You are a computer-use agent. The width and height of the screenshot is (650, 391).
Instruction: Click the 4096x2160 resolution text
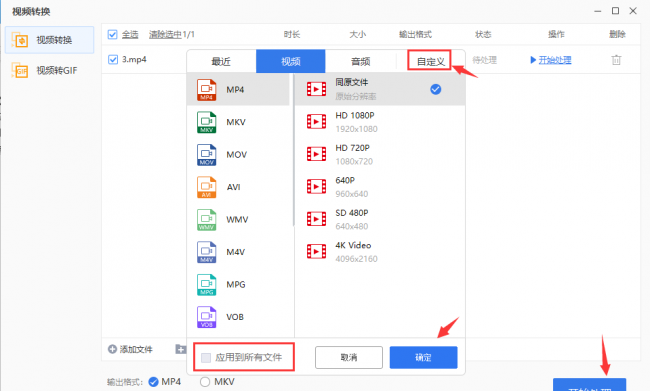click(x=357, y=259)
